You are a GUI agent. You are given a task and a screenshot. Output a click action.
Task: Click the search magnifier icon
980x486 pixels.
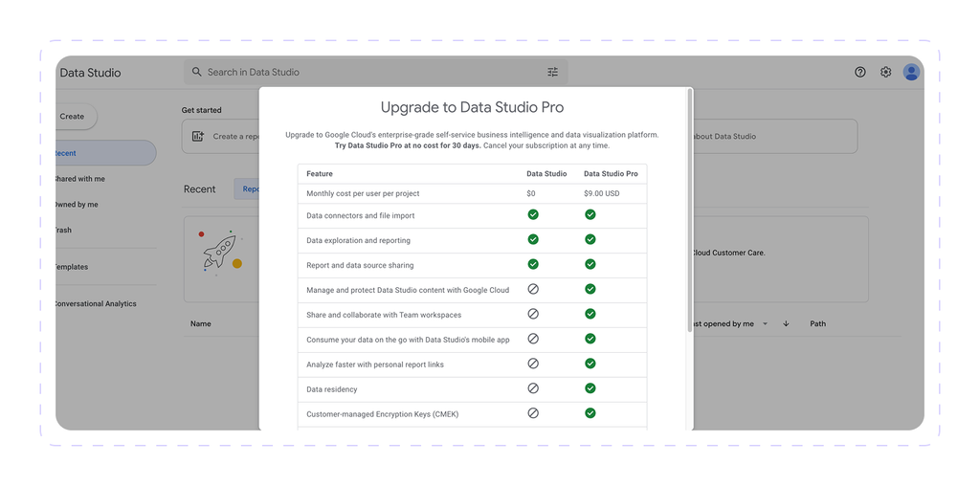(197, 72)
